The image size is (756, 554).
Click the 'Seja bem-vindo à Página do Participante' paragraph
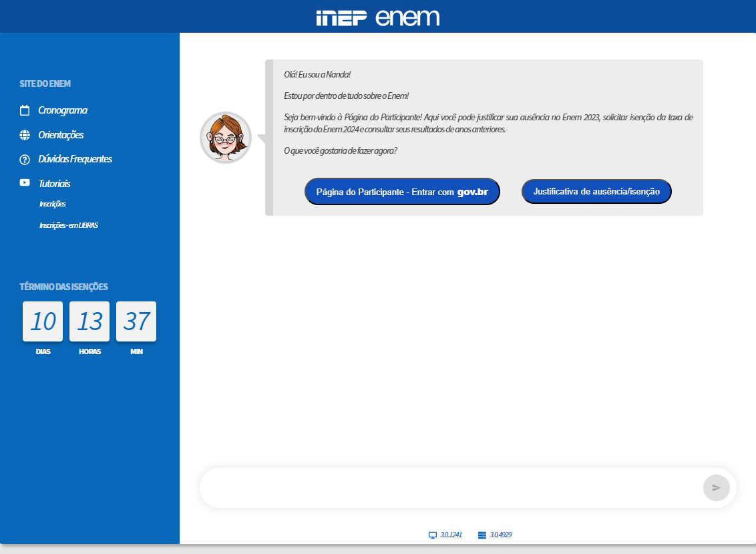point(488,124)
